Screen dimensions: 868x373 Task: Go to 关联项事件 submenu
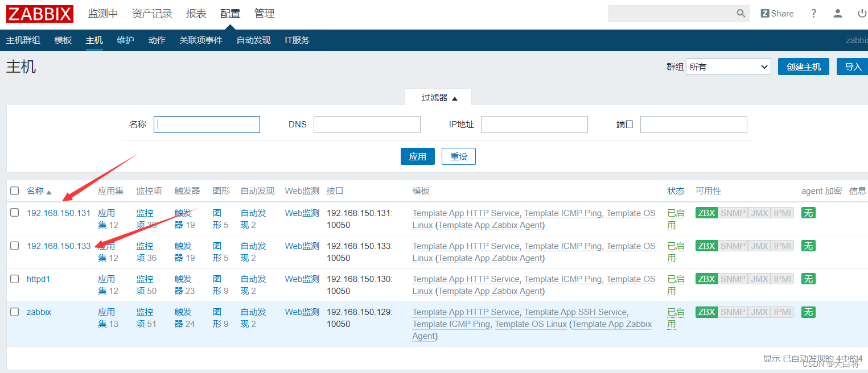[x=201, y=40]
